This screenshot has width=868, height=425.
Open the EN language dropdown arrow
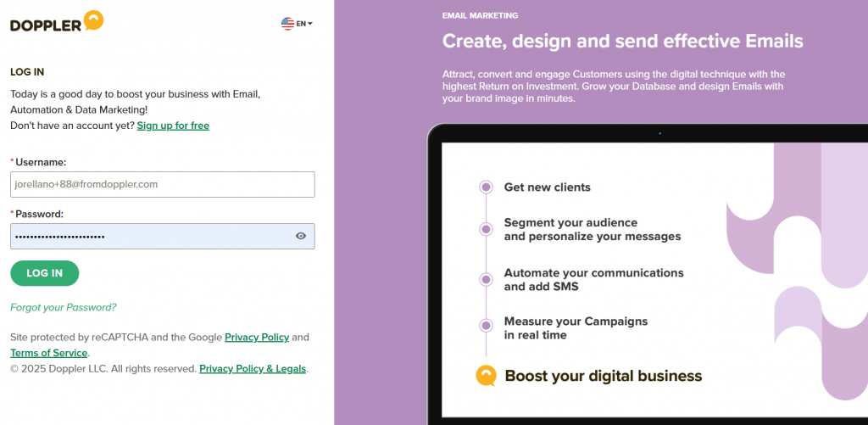tap(310, 24)
